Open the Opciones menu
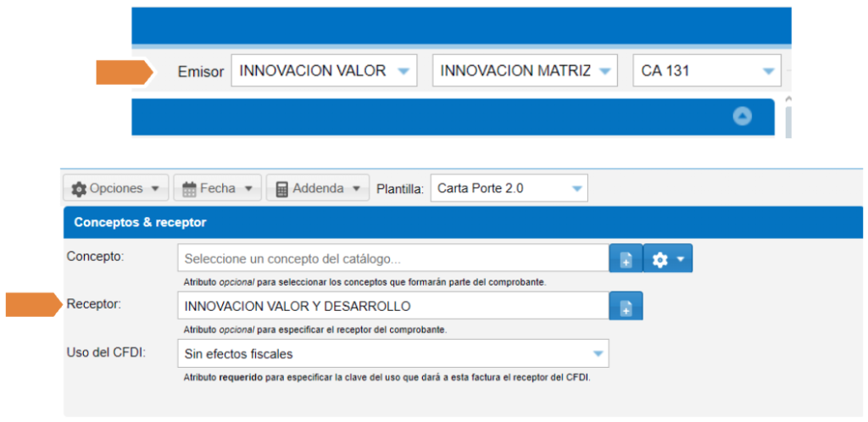This screenshot has width=868, height=422. pyautogui.click(x=116, y=188)
